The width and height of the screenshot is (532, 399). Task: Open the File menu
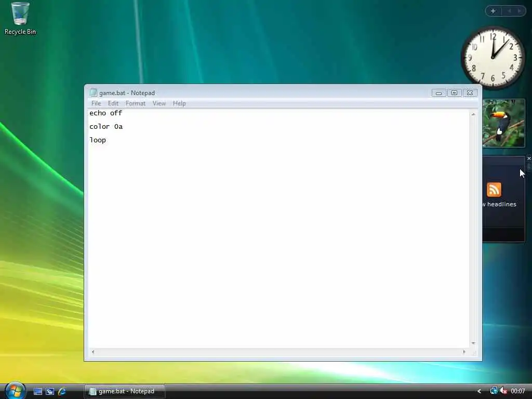pyautogui.click(x=96, y=103)
